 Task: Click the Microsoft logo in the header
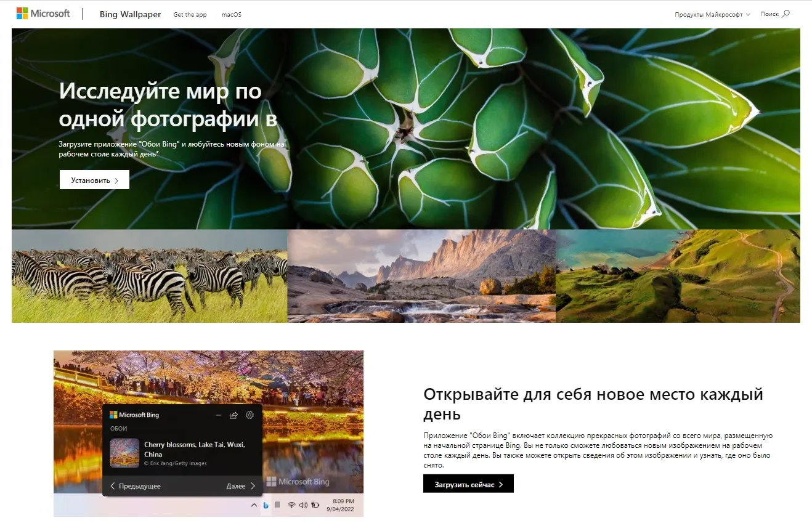43,14
